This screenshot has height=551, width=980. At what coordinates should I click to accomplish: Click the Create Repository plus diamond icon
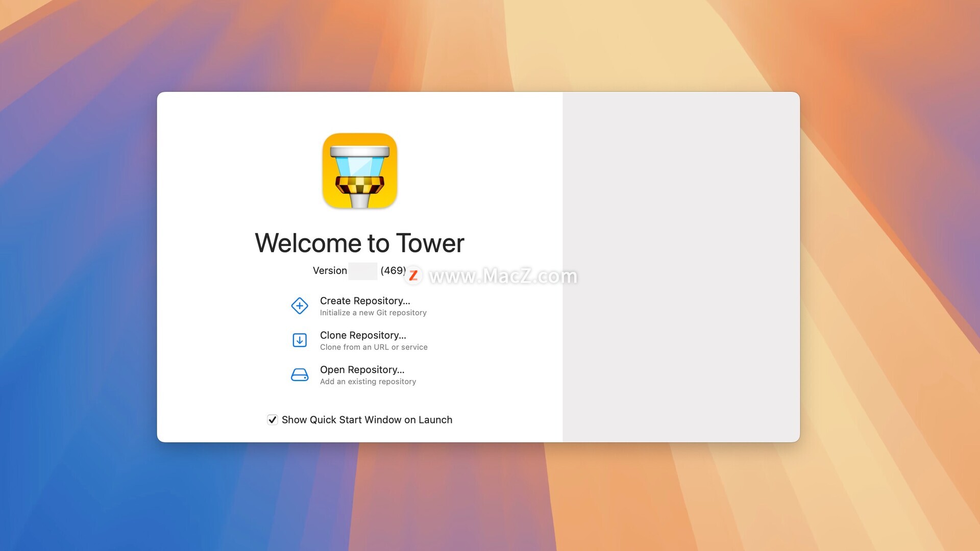click(x=300, y=306)
